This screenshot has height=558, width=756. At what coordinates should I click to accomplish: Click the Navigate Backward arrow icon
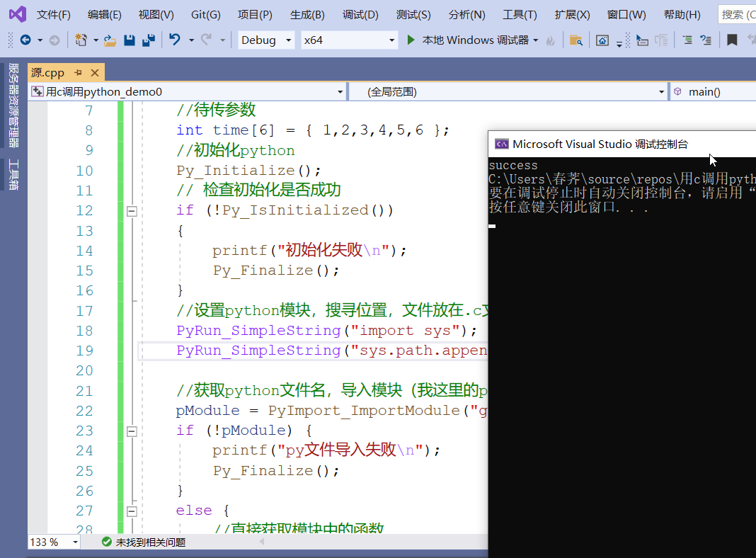(25, 40)
